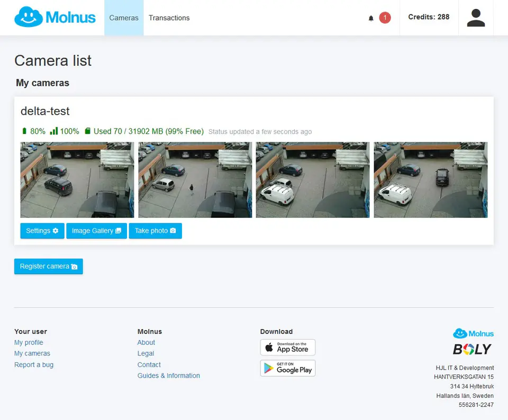The image size is (508, 420).
Task: Click the SD card storage usage indicator
Action: click(x=144, y=131)
